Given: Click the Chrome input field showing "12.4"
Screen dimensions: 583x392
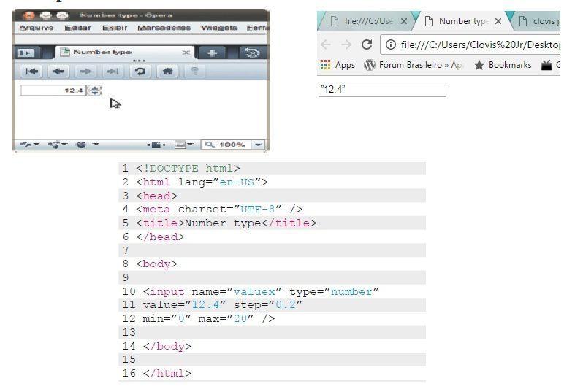Looking at the screenshot, I should tap(381, 90).
